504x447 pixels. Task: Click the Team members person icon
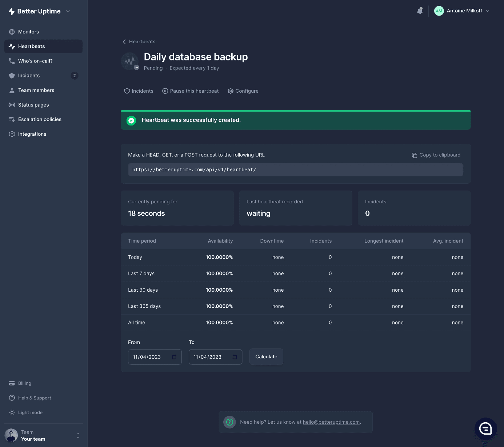point(12,90)
